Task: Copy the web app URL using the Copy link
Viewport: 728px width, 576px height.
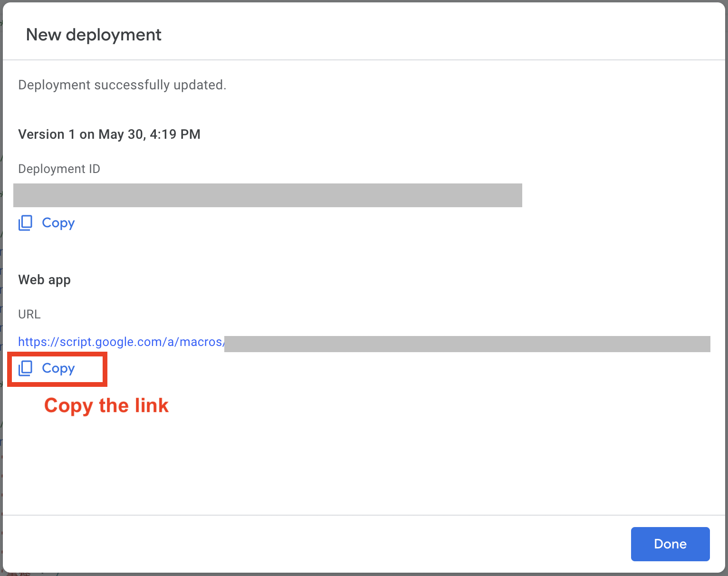Action: [x=58, y=368]
